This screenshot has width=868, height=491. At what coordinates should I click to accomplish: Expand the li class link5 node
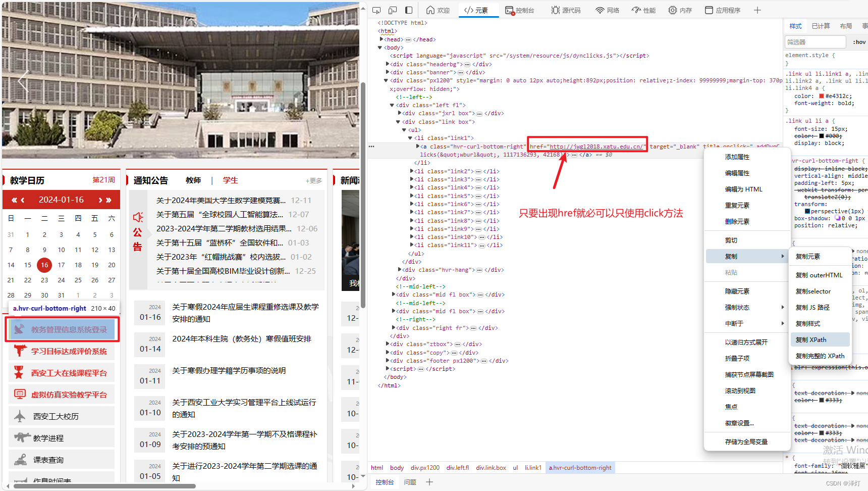point(412,195)
